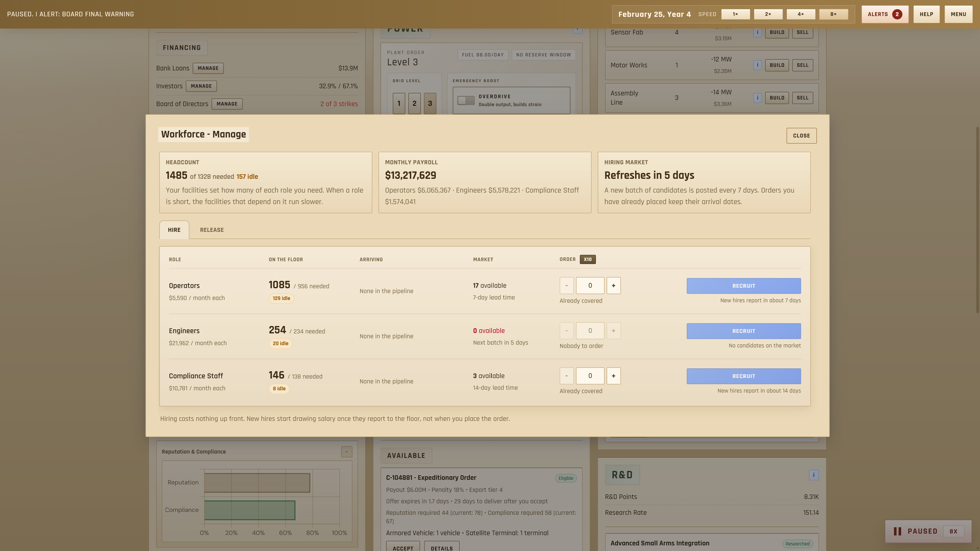The image size is (980, 551).
Task: Manage Investors
Action: pos(201,86)
